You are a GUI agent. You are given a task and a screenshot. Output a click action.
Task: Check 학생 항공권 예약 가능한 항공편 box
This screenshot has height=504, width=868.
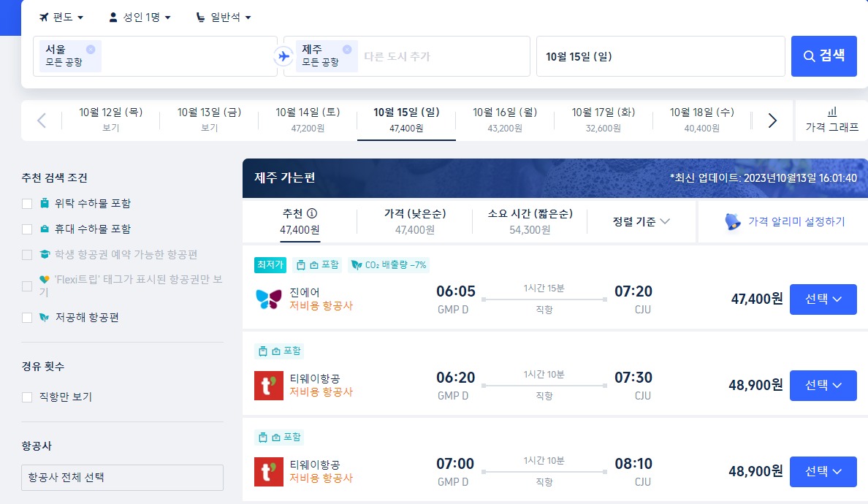26,254
